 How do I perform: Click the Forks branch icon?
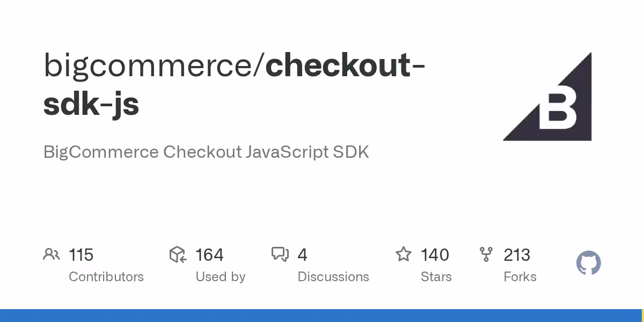(x=486, y=254)
